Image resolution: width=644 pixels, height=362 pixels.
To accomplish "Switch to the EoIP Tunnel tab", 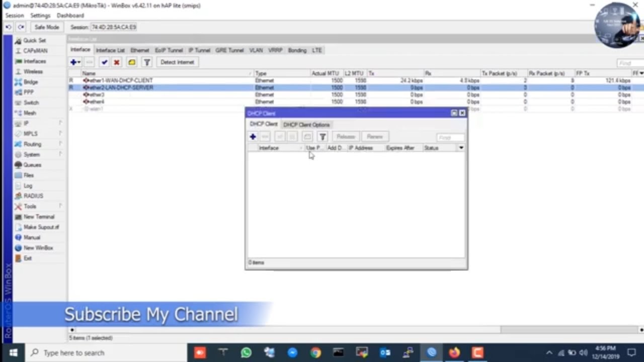I will click(x=169, y=50).
